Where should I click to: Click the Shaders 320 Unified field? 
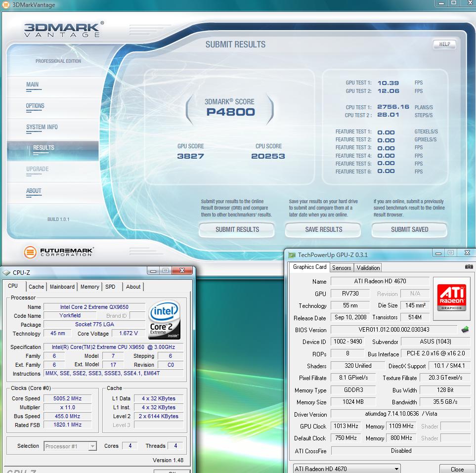pyautogui.click(x=357, y=366)
